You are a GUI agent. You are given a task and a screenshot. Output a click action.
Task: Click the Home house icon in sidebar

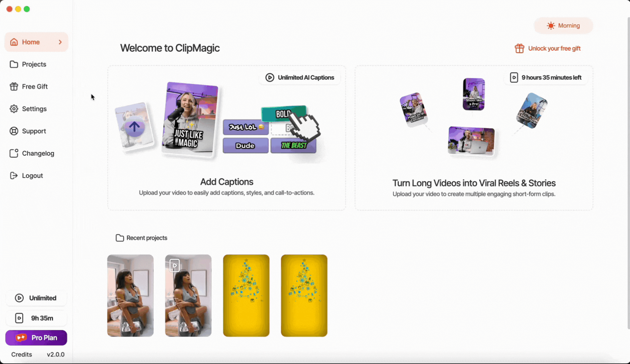(x=14, y=42)
